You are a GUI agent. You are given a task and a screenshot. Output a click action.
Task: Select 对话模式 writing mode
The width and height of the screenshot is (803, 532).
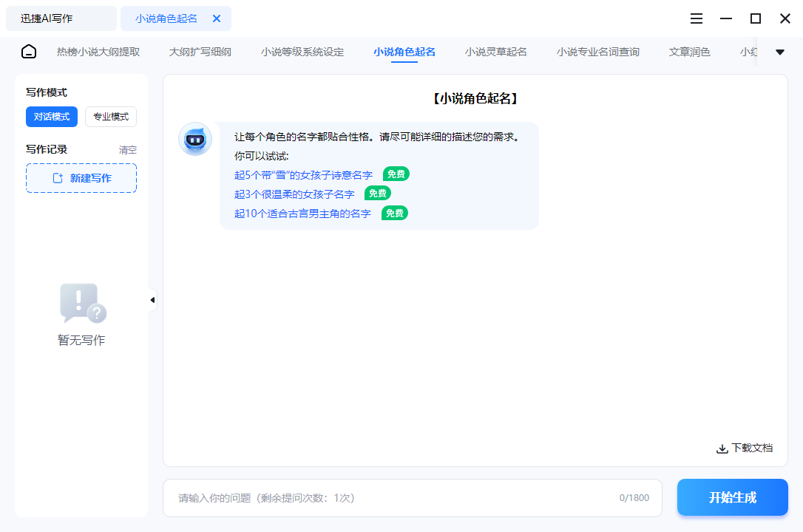(x=51, y=116)
